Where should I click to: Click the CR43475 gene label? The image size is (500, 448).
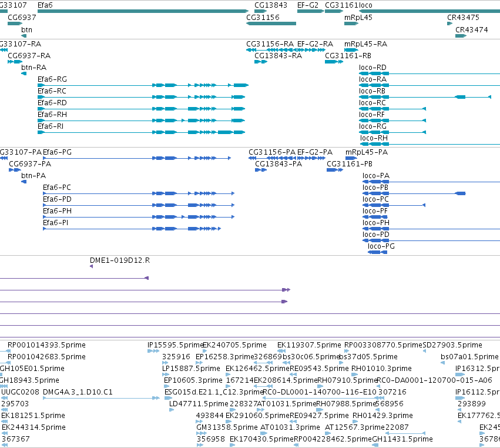(x=463, y=18)
